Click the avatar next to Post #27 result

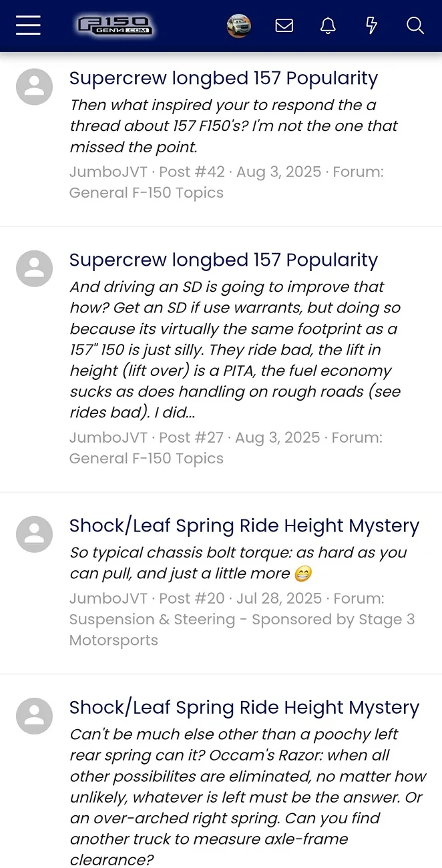click(x=34, y=268)
